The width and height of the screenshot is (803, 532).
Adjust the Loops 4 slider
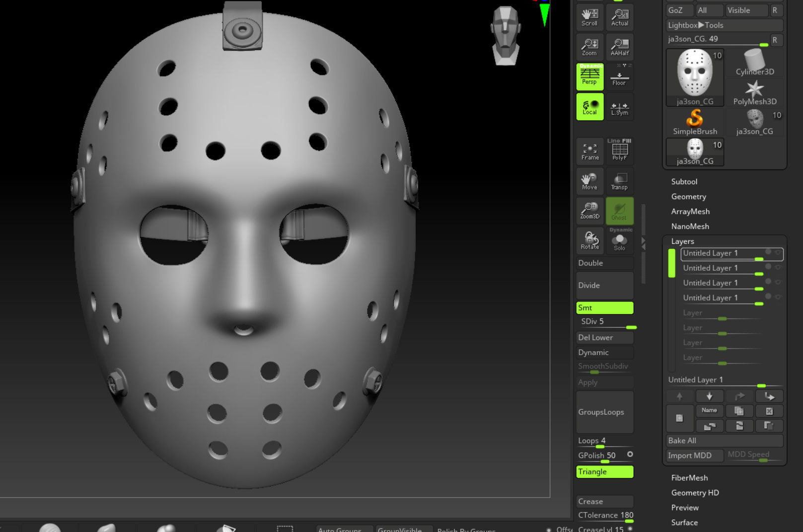point(604,442)
